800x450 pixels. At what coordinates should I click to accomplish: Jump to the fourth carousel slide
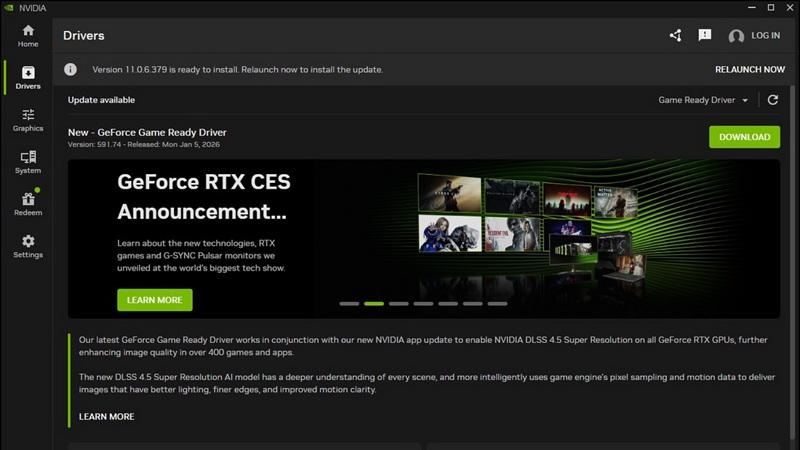(x=423, y=304)
